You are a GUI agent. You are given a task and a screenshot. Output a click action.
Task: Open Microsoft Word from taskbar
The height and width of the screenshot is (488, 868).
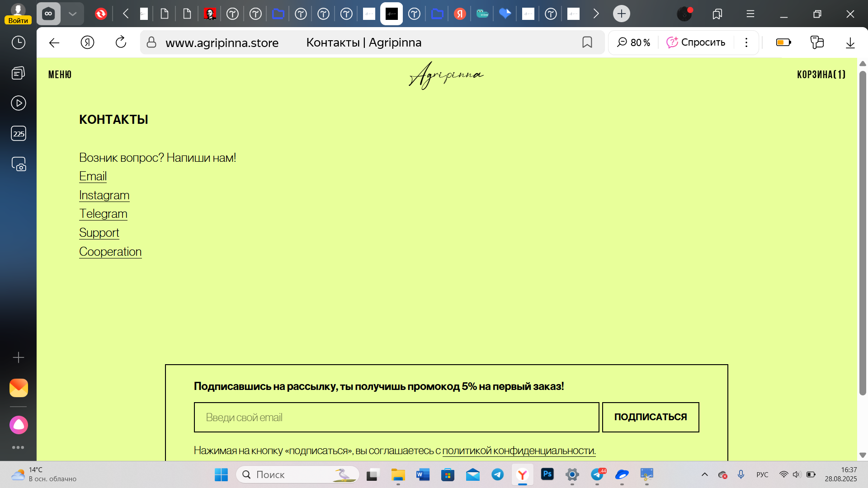coord(423,474)
